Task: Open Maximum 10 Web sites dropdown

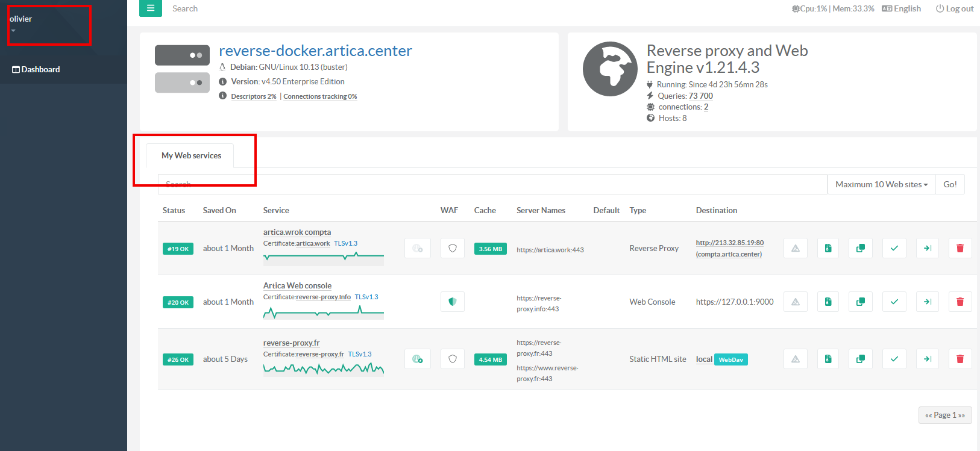Action: 881,184
